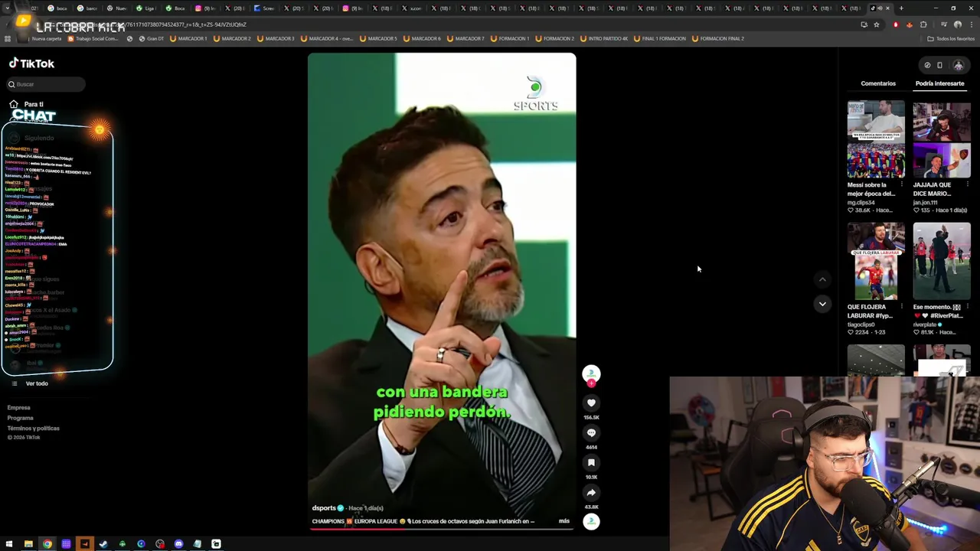Open more options on QUE FLOJERA LABURAR card
This screenshot has width=980, height=551.
902,307
